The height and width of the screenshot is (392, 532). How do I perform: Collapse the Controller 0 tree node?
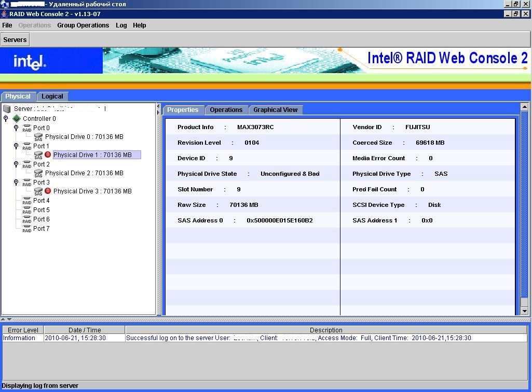point(6,119)
